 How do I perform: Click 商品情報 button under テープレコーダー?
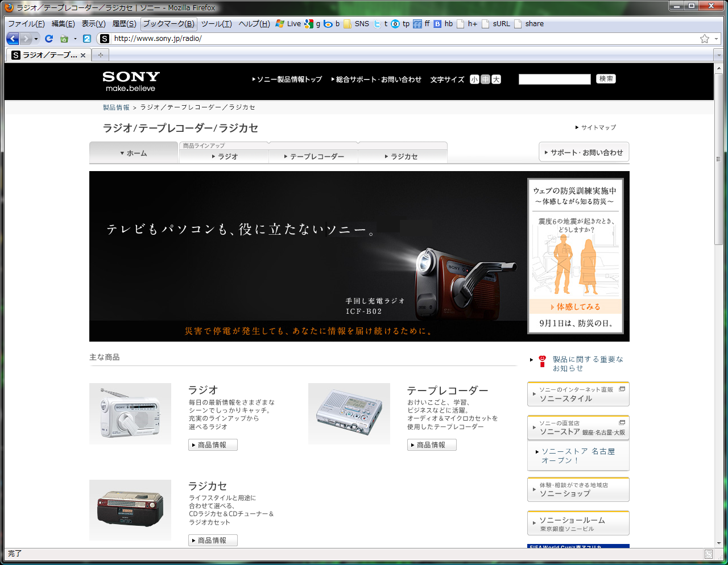[432, 445]
